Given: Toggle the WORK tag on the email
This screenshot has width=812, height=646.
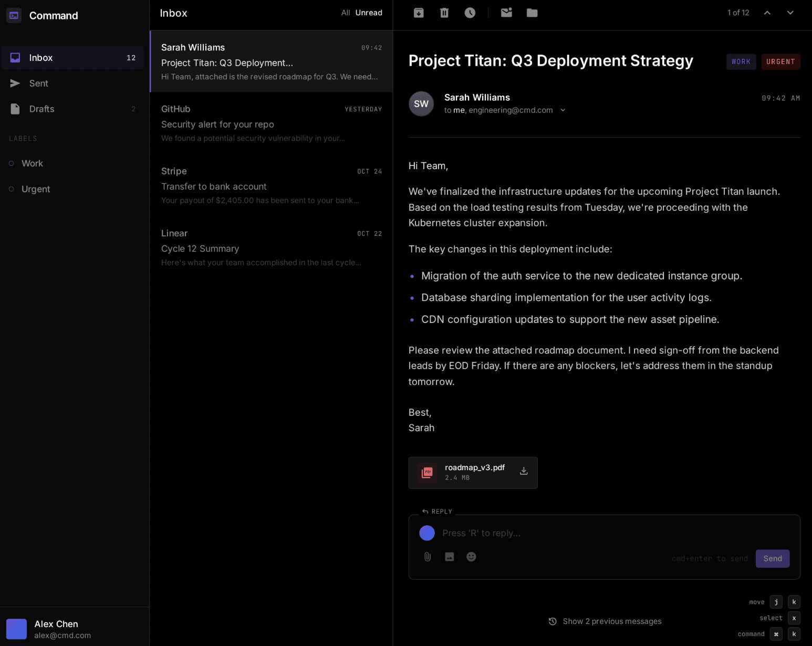Looking at the screenshot, I should pos(741,61).
